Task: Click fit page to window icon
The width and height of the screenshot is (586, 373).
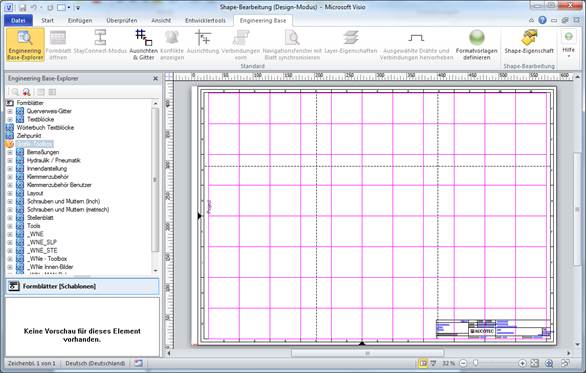Action: click(x=534, y=363)
